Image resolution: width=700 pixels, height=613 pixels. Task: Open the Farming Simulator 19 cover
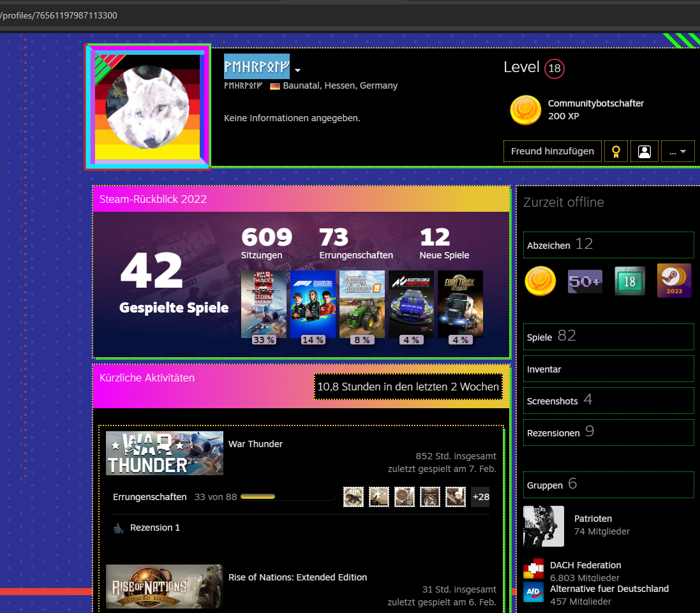[362, 304]
